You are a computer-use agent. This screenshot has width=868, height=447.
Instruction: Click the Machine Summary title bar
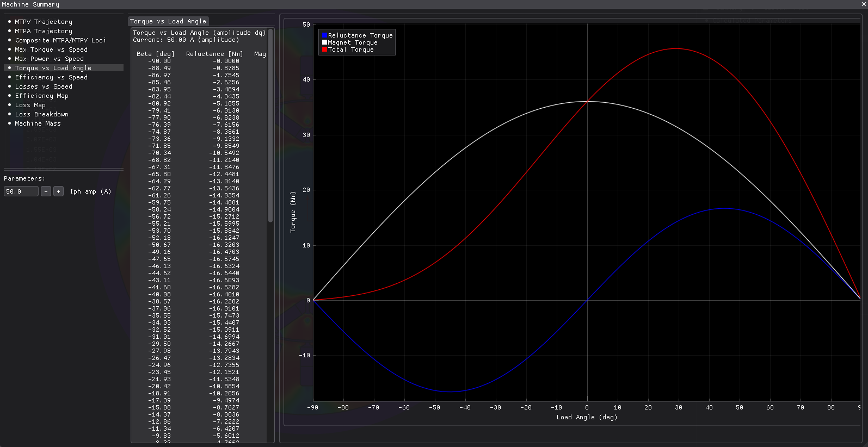[434, 4]
